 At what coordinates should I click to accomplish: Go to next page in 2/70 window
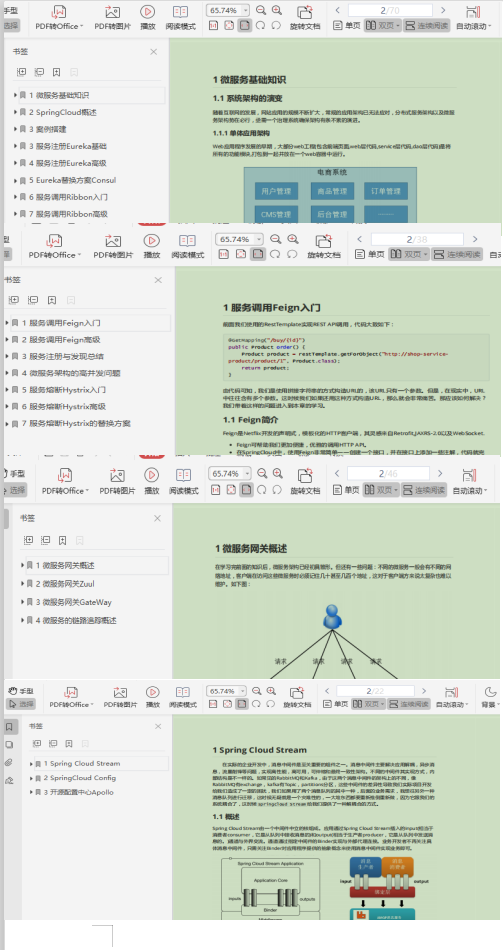click(x=443, y=10)
